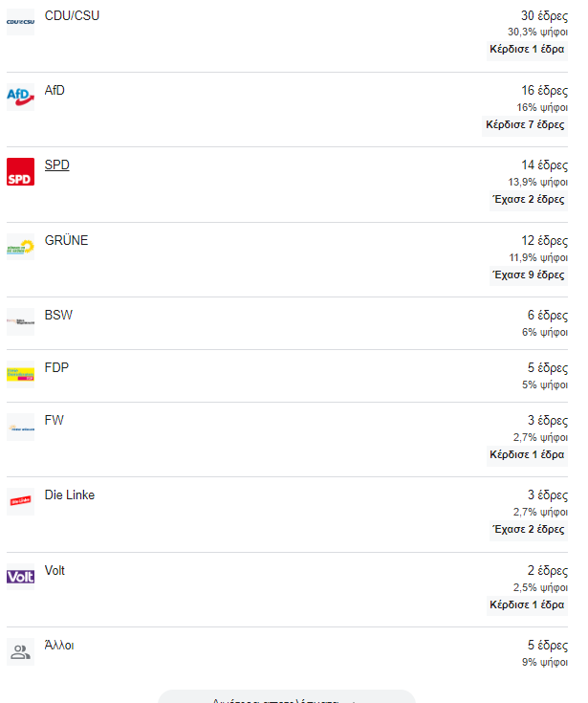Click the "6 έδρες" count for BSW
588x703 pixels.
547,316
